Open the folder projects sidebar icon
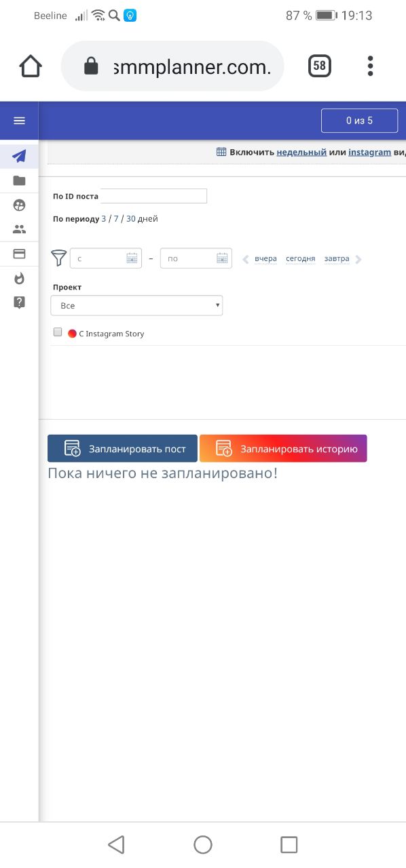Screen dimensions: 406x868 [x=19, y=180]
